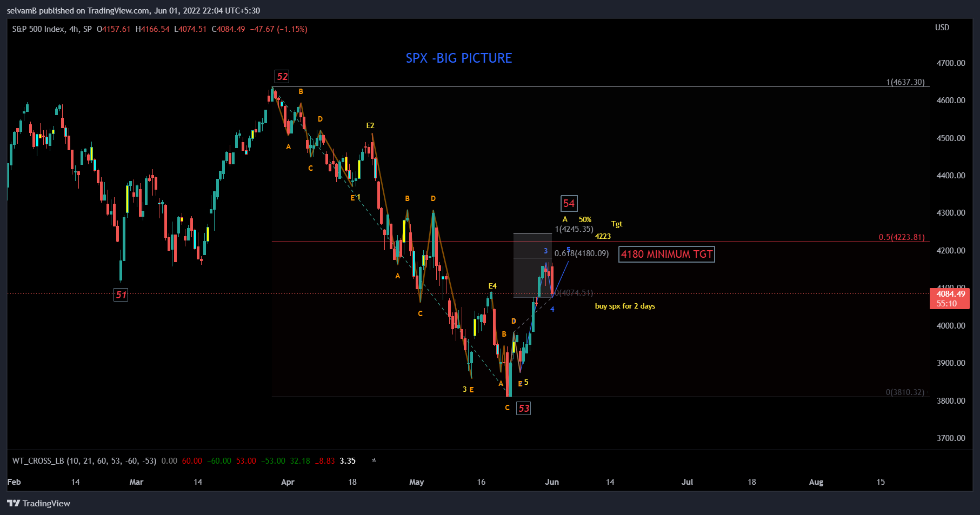Select the 'buy spx for 2 days' note
The height and width of the screenshot is (515, 980).
tap(625, 306)
